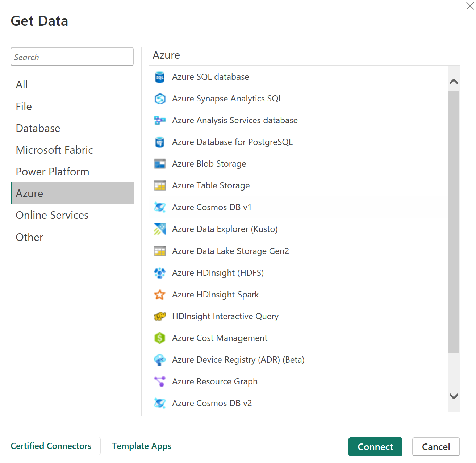Click the Azure HDInsight Spark star icon

[x=160, y=295]
